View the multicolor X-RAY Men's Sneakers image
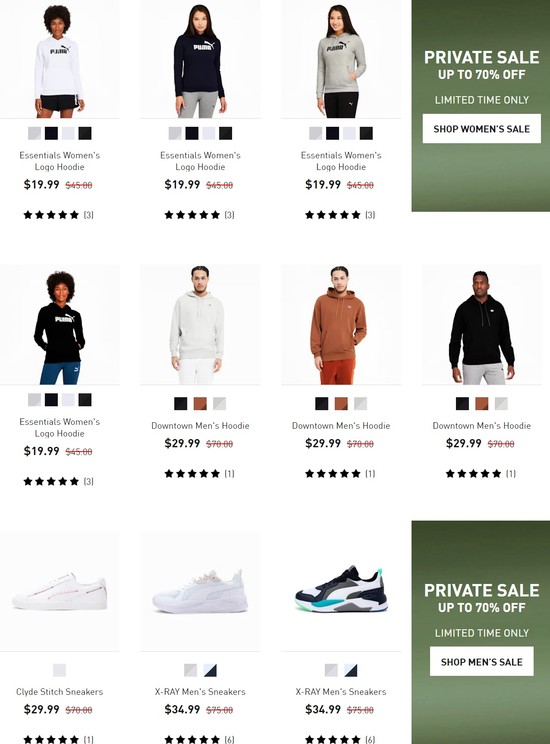Viewport: 550px width, 744px height. (x=341, y=591)
